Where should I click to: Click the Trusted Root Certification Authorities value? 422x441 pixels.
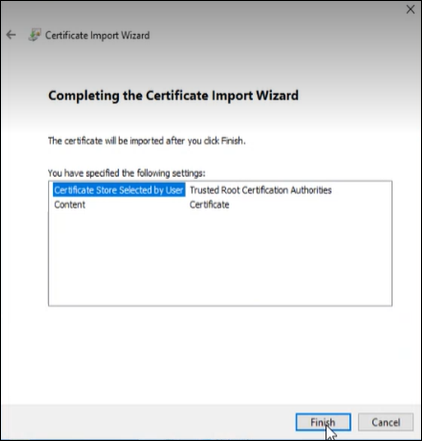[x=260, y=190]
